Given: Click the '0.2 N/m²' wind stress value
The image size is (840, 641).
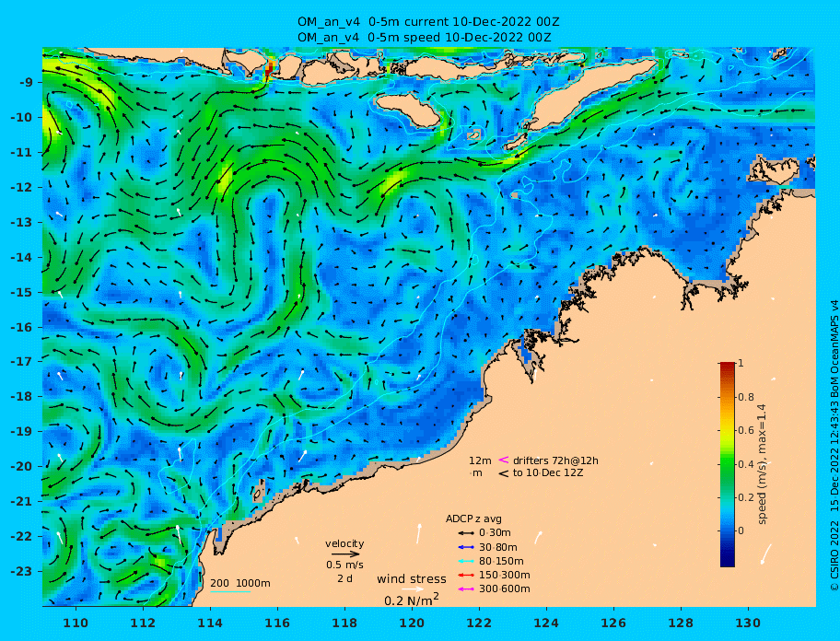Looking at the screenshot, I should pyautogui.click(x=412, y=600).
